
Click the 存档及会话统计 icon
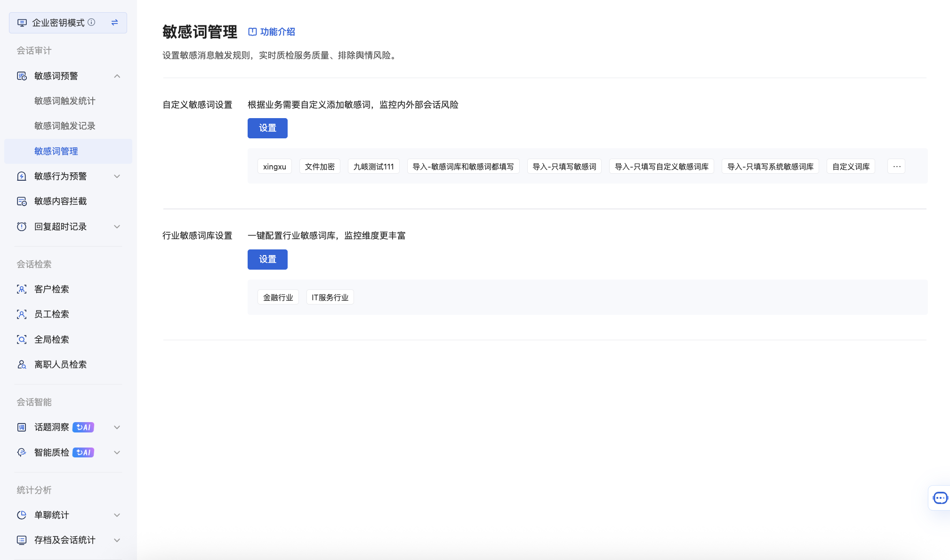tap(22, 540)
